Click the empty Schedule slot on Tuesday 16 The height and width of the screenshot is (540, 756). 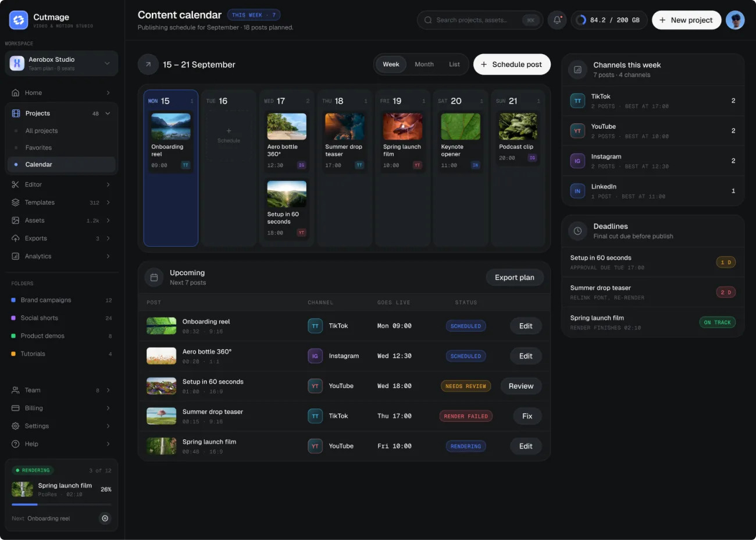click(x=229, y=136)
